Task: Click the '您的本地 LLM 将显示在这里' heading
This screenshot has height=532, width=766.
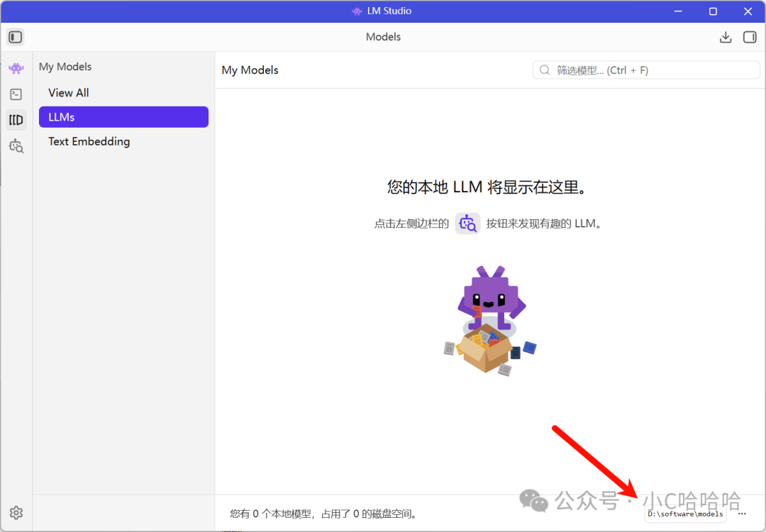Action: (487, 187)
